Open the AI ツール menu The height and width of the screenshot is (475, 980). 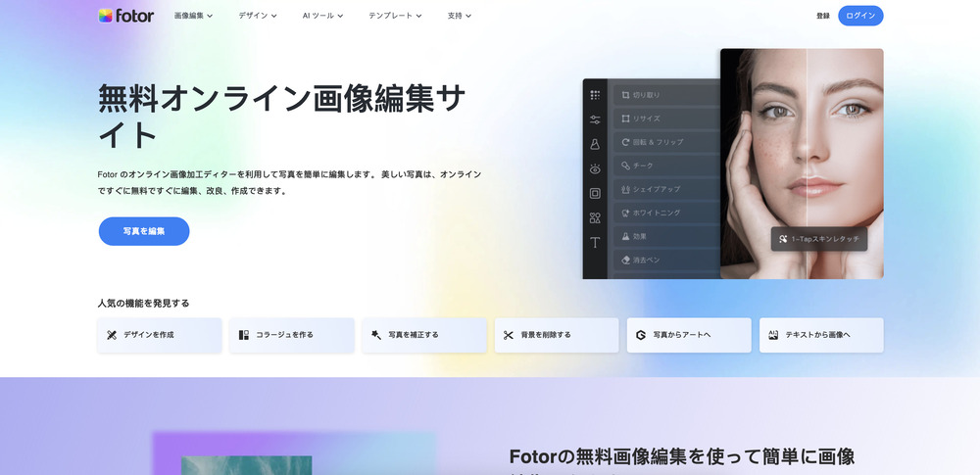tap(323, 16)
